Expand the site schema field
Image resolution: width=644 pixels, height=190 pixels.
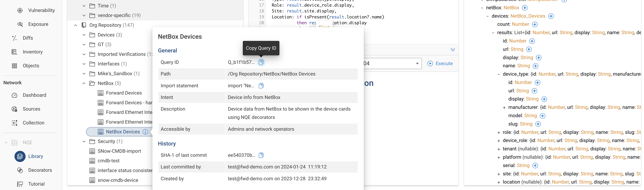coord(499,174)
